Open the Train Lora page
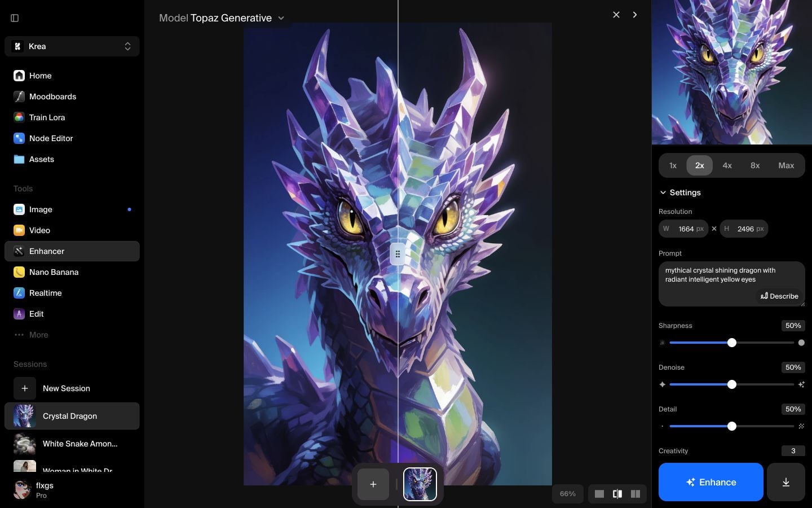This screenshot has height=508, width=812. [x=72, y=117]
